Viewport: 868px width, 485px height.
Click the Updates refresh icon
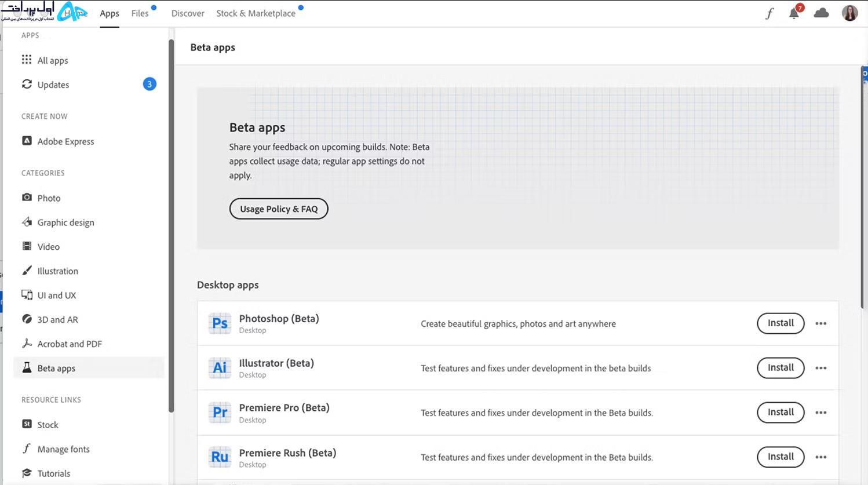[x=27, y=84]
